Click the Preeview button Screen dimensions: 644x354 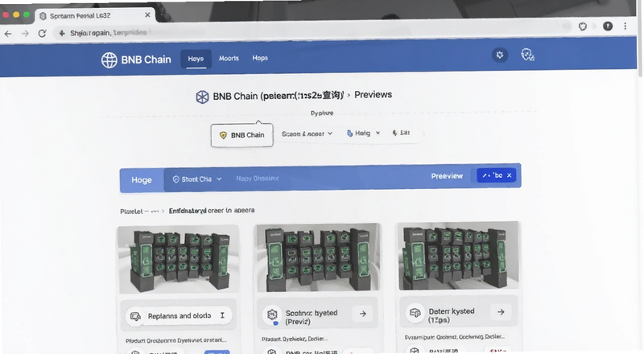(447, 176)
